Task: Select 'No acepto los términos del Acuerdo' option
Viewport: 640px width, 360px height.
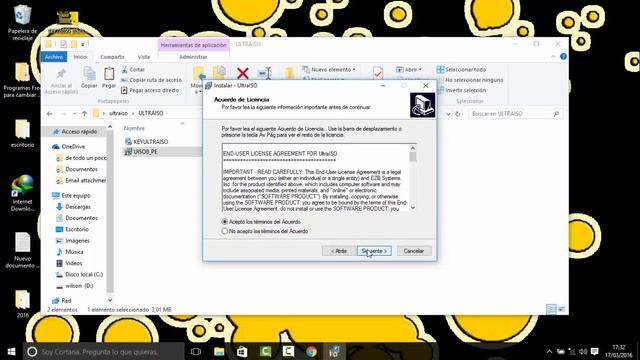Action: (x=225, y=231)
